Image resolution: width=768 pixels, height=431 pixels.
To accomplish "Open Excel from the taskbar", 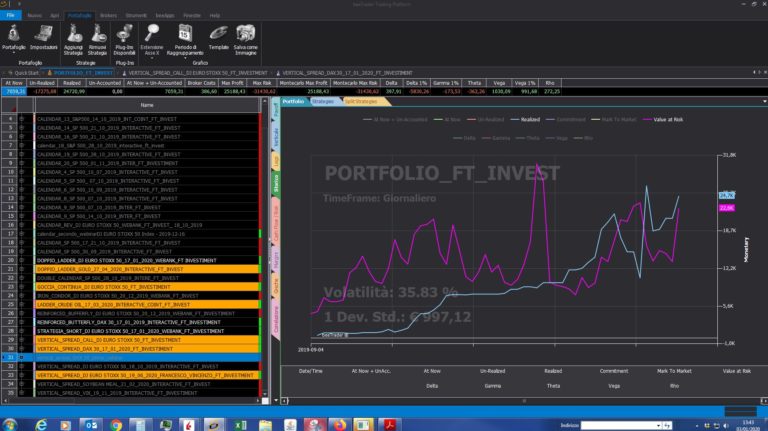I will pos(240,425).
